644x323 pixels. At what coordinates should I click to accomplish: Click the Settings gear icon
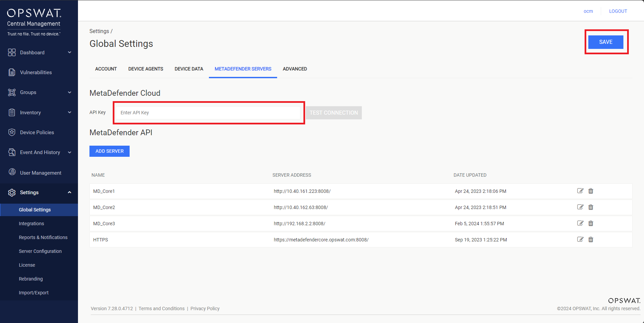point(12,193)
